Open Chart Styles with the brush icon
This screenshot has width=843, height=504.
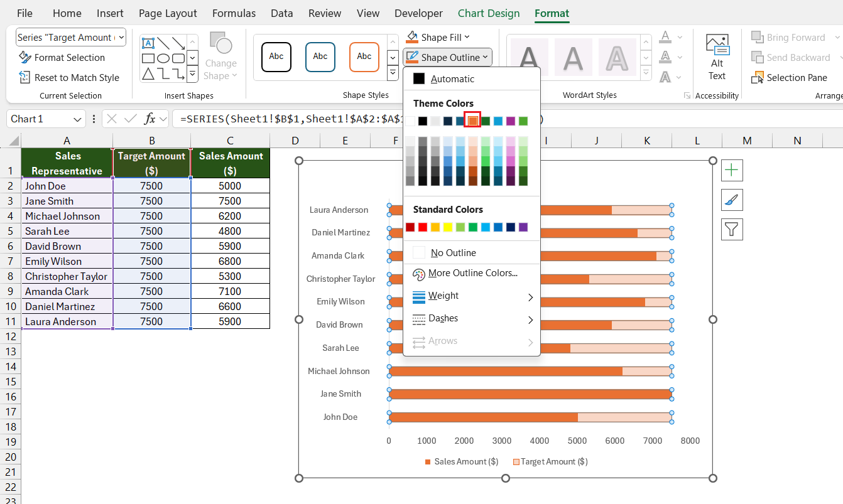click(732, 200)
